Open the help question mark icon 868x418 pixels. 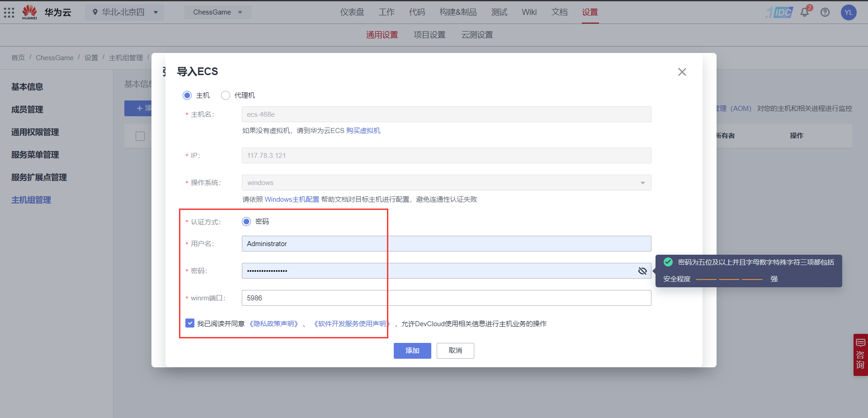[825, 12]
